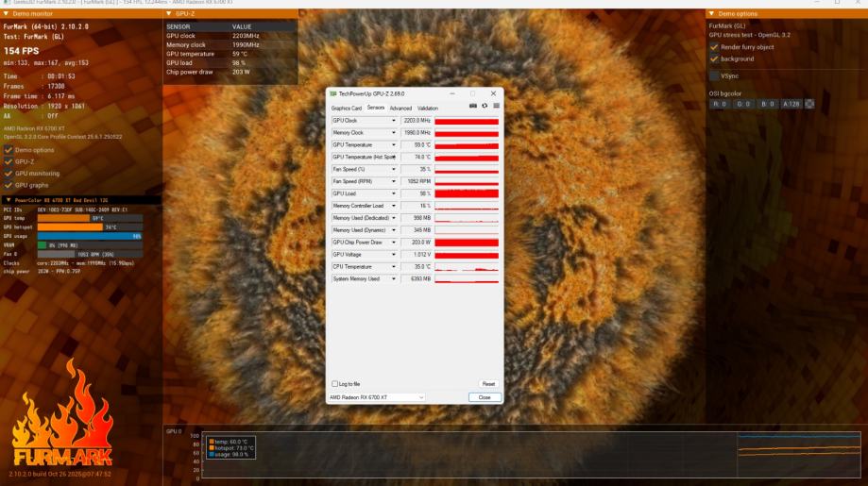Open the GPU Temperature sensor dropdown
The image size is (868, 486).
(x=394, y=145)
